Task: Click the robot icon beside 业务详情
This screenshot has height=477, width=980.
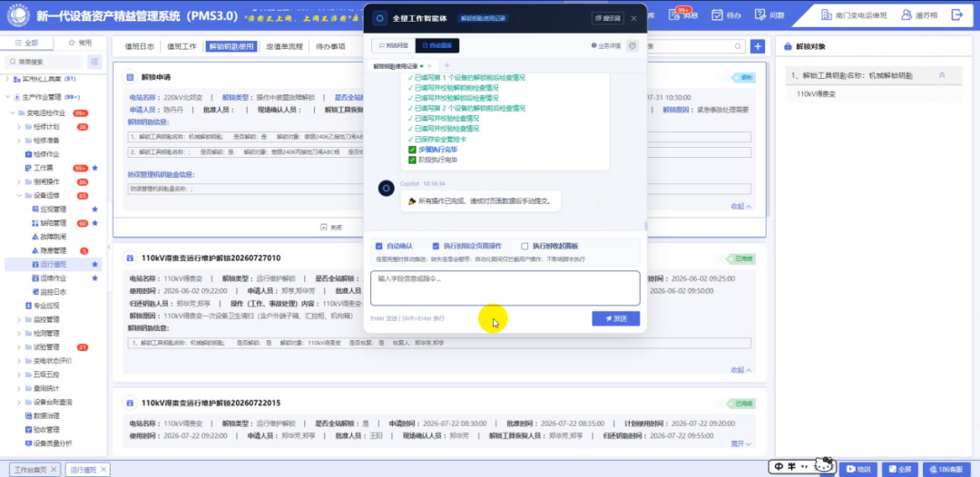Action: pyautogui.click(x=632, y=45)
